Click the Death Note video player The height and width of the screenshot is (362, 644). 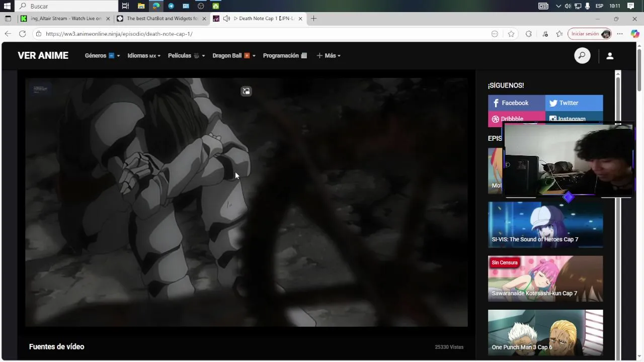pos(247,202)
